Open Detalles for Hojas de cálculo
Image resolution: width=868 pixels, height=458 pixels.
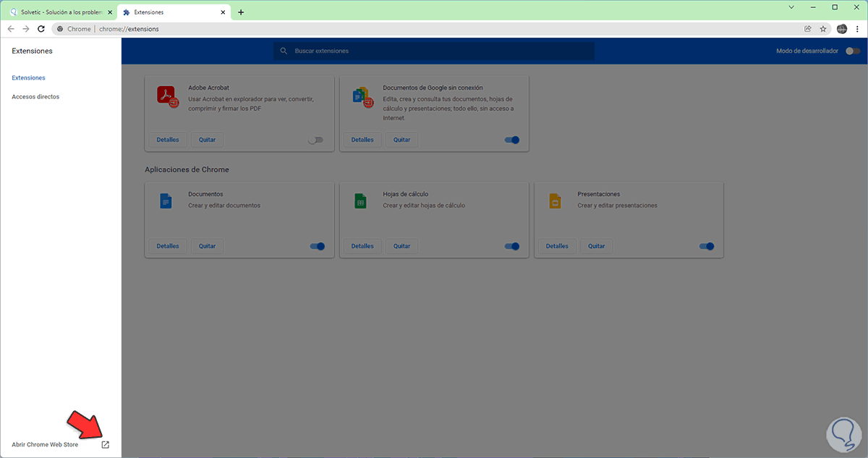(363, 246)
